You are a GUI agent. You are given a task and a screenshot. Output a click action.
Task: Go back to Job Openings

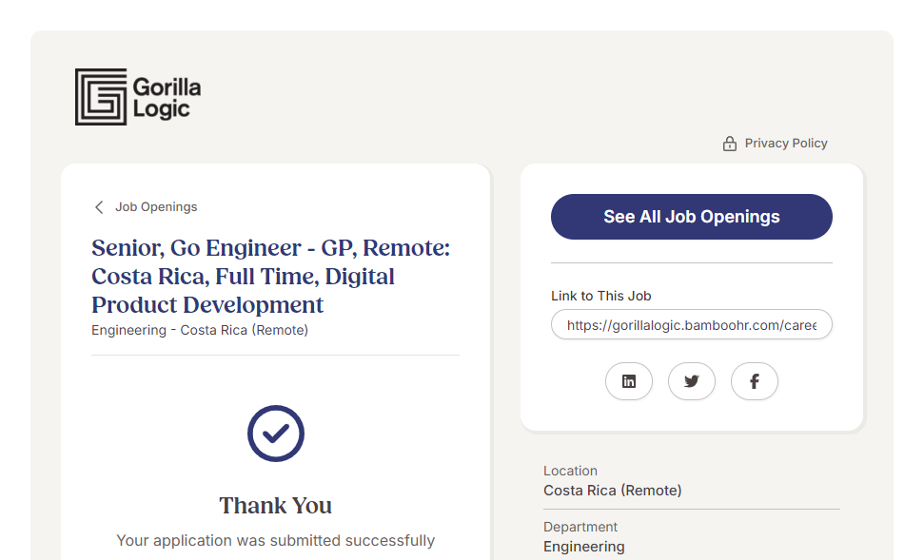(x=156, y=207)
